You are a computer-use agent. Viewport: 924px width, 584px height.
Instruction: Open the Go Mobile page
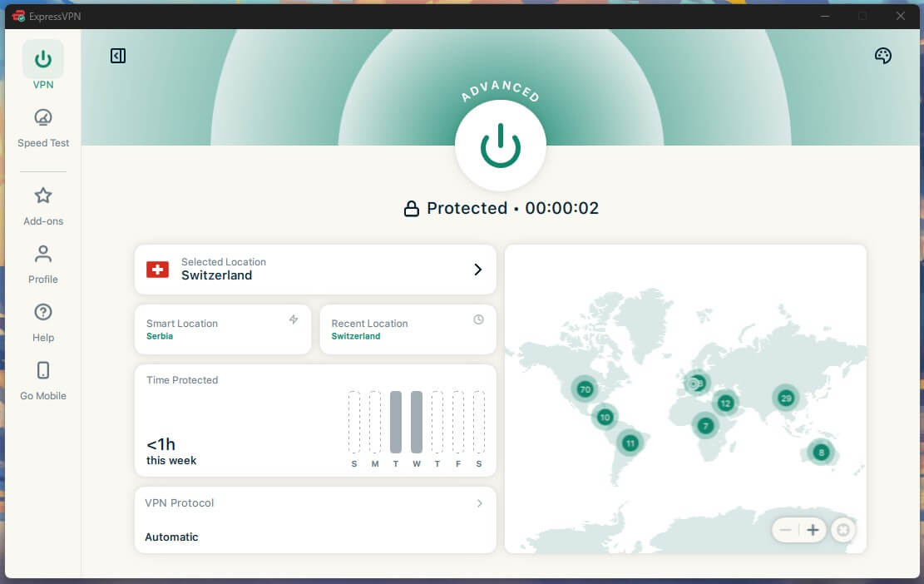pyautogui.click(x=43, y=381)
